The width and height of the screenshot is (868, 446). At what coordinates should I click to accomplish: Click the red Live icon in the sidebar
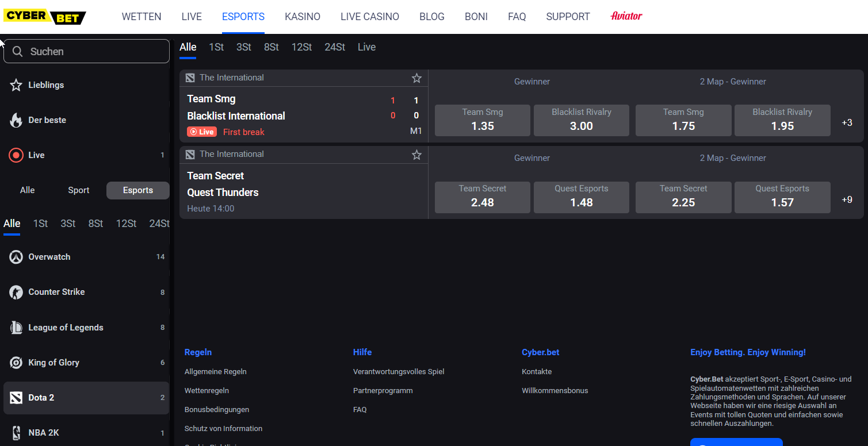[x=16, y=155]
